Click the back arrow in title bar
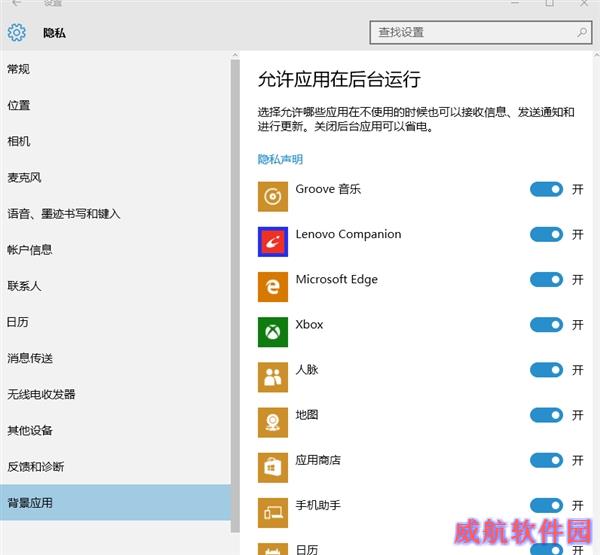600x555 pixels. click(16, 3)
